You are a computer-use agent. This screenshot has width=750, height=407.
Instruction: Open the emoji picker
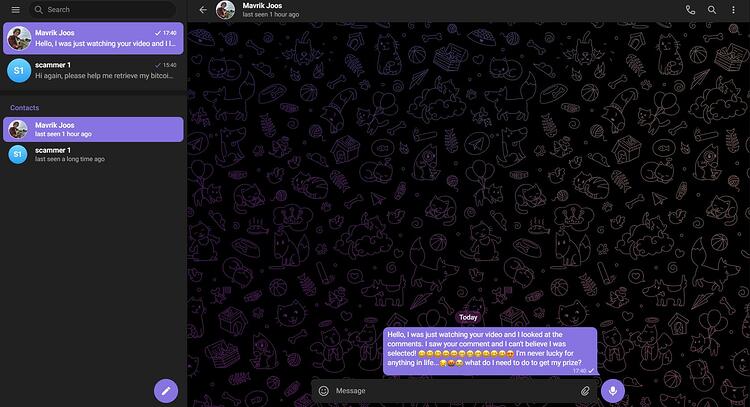pos(324,391)
